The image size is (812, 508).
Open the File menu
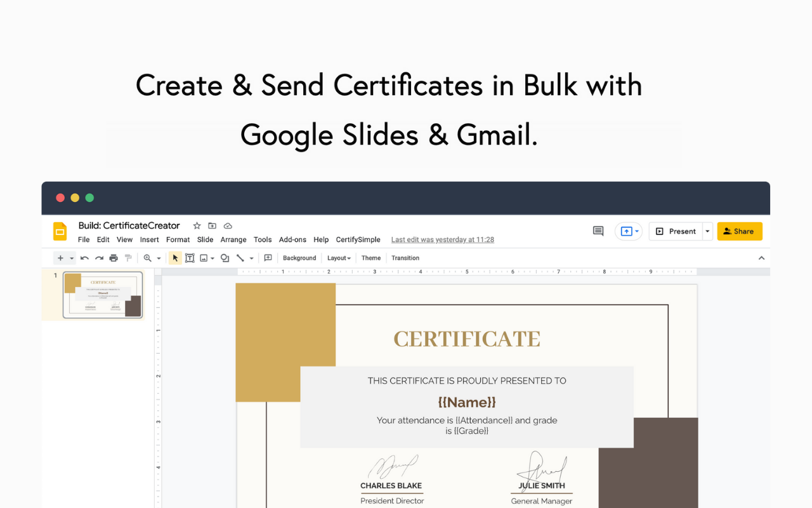[x=84, y=239]
